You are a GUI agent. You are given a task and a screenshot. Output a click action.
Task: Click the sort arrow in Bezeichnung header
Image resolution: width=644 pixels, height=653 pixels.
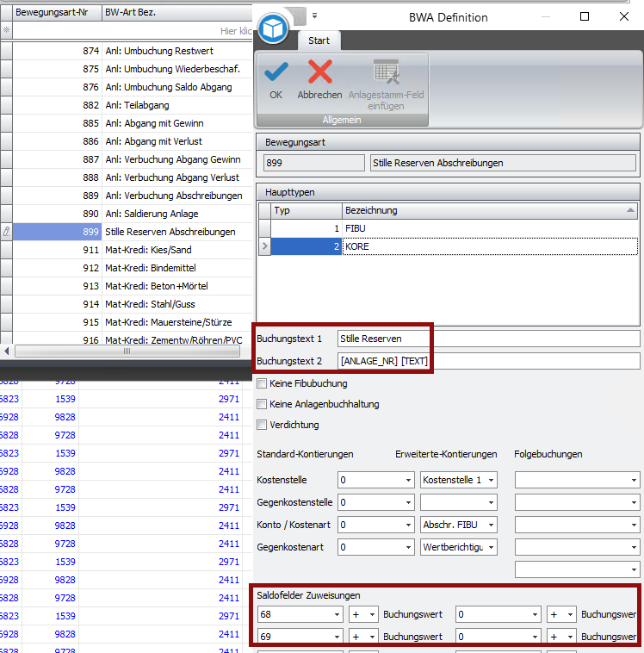[631, 210]
